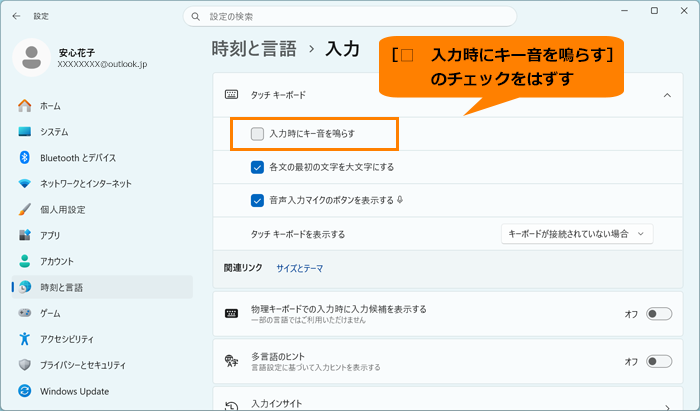Click the physical keyboard icon
This screenshot has height=411, width=700.
coord(231,313)
